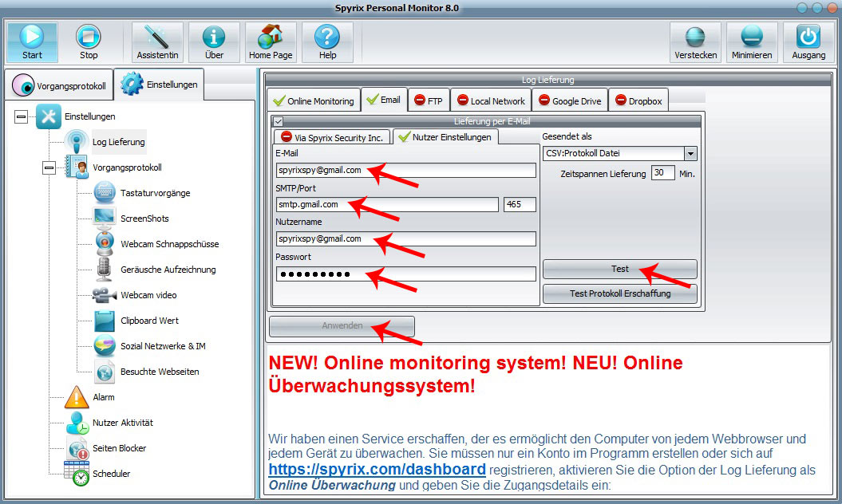The height and width of the screenshot is (504, 842).
Task: Open the Google Drive tab
Action: click(x=570, y=100)
